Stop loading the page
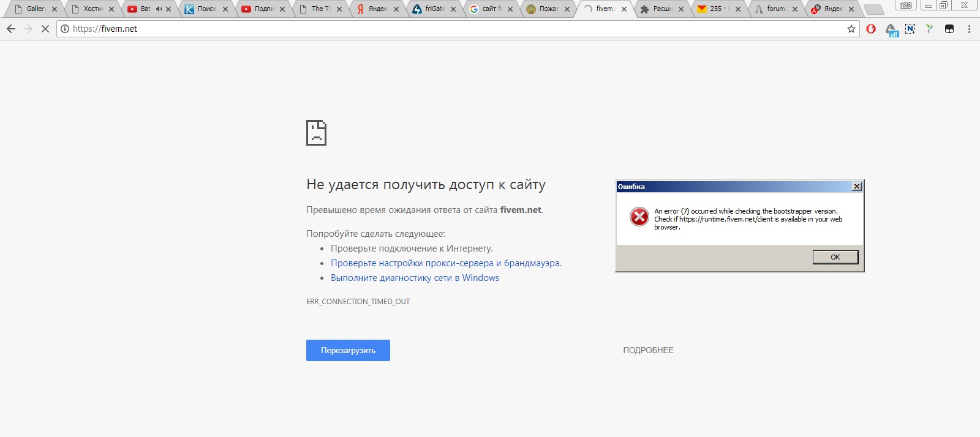The image size is (980, 437). click(x=45, y=29)
